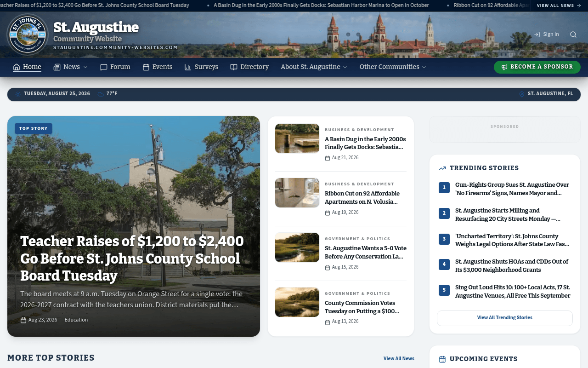Viewport: 588px width, 368px height.
Task: Click the open book icon beside Directory
Action: pos(234,67)
